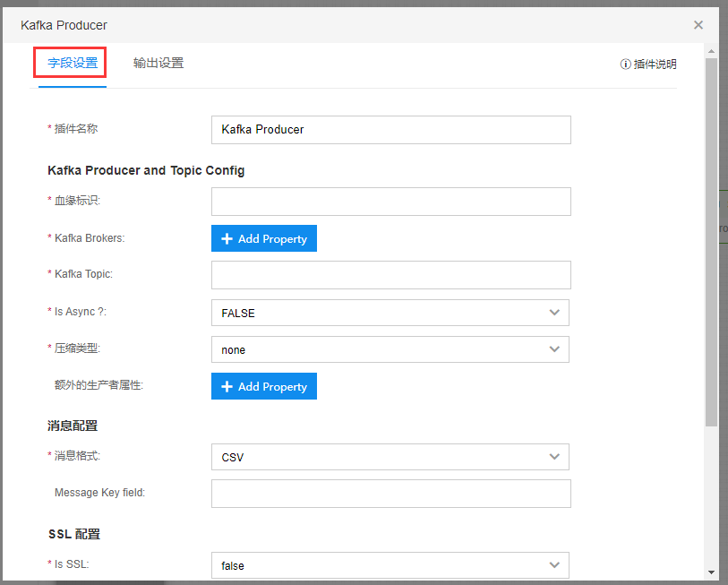
Task: Open the Is Async dropdown
Action: tap(390, 313)
